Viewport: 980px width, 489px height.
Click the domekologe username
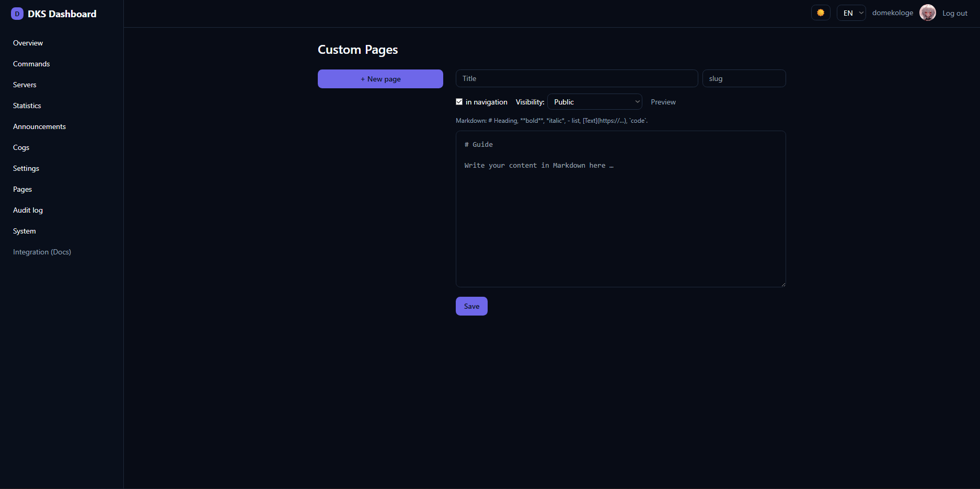893,13
